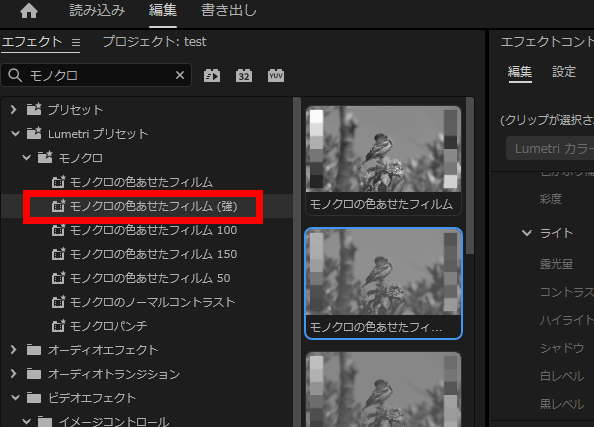Click the search field containing モノクロ
This screenshot has height=427, width=594.
[96, 75]
